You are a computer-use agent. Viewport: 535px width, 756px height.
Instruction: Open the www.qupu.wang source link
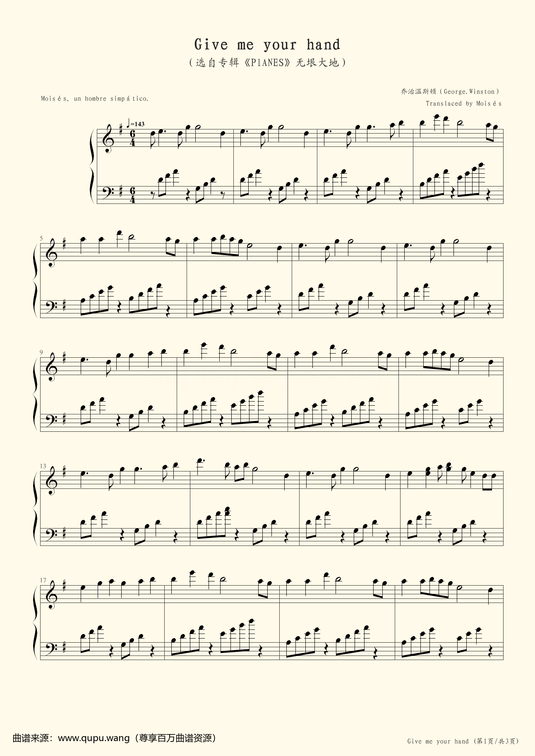coord(94,738)
